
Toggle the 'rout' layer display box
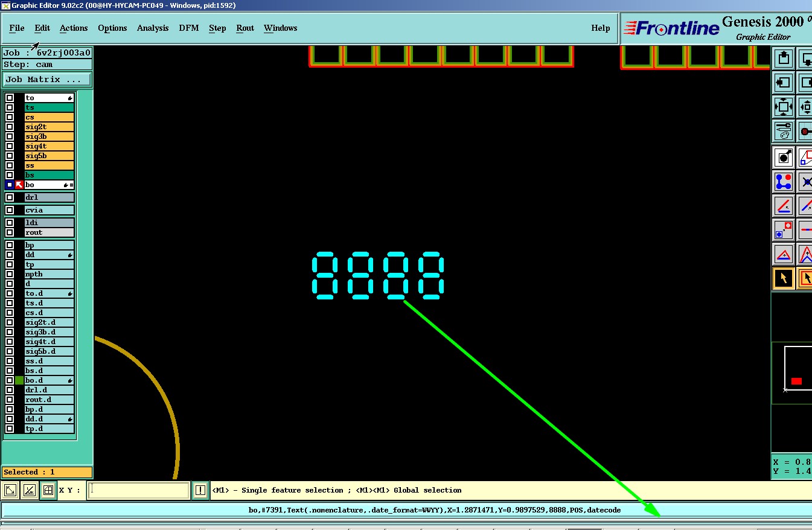(10, 232)
